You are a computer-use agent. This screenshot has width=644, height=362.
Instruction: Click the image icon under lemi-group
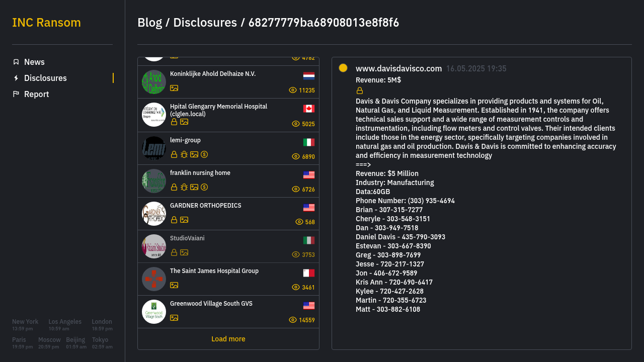click(194, 154)
